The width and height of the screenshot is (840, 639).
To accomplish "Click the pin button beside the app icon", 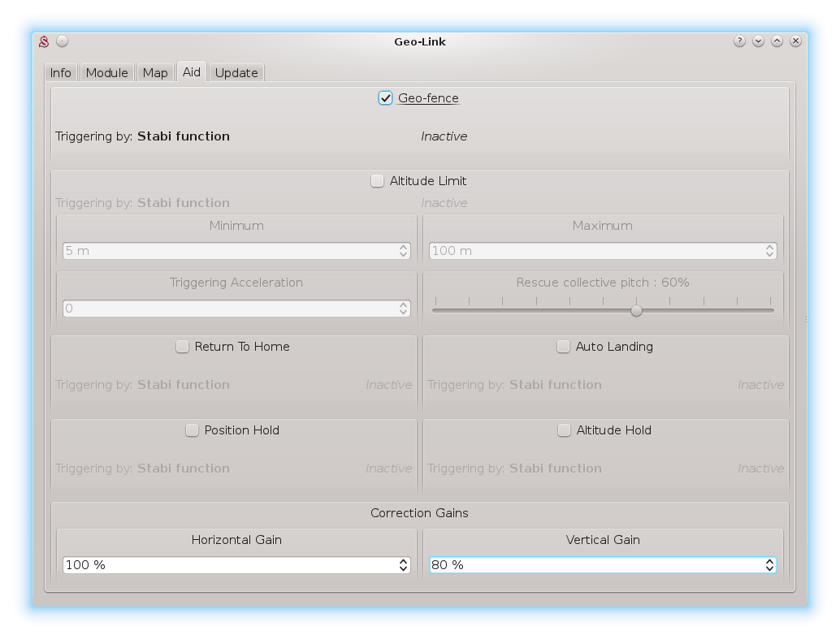I will [x=63, y=41].
